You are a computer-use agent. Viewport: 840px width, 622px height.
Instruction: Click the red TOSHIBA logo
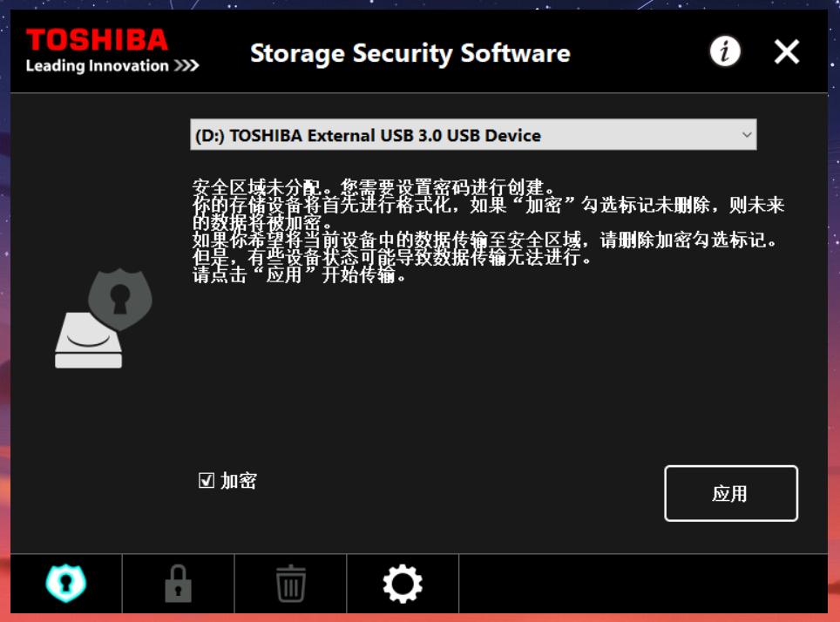pyautogui.click(x=97, y=40)
